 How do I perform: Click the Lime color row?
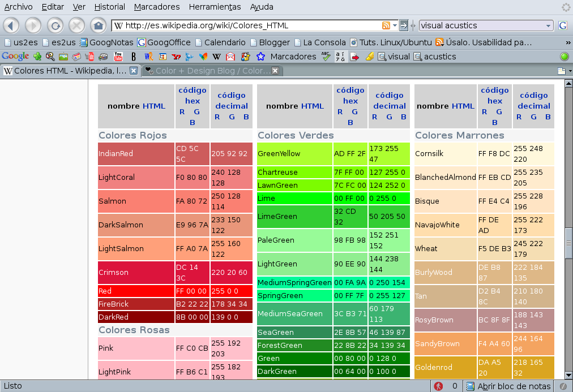[x=333, y=199]
